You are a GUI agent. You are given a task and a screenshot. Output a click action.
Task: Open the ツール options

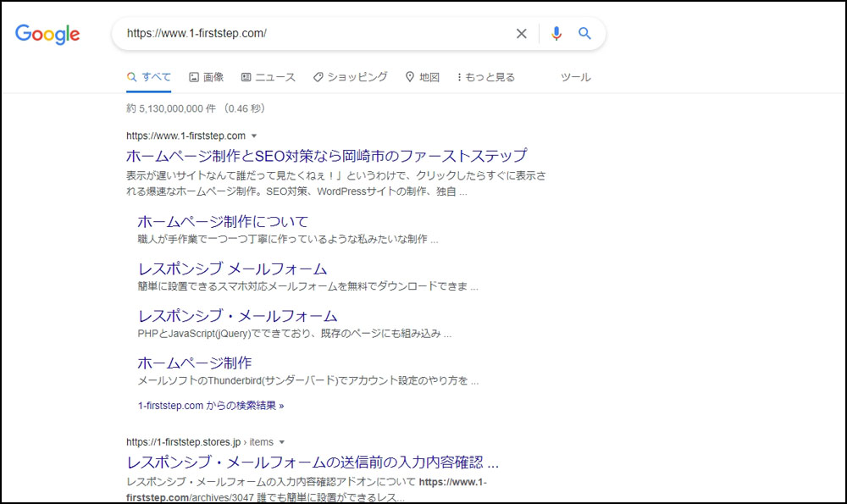point(575,77)
